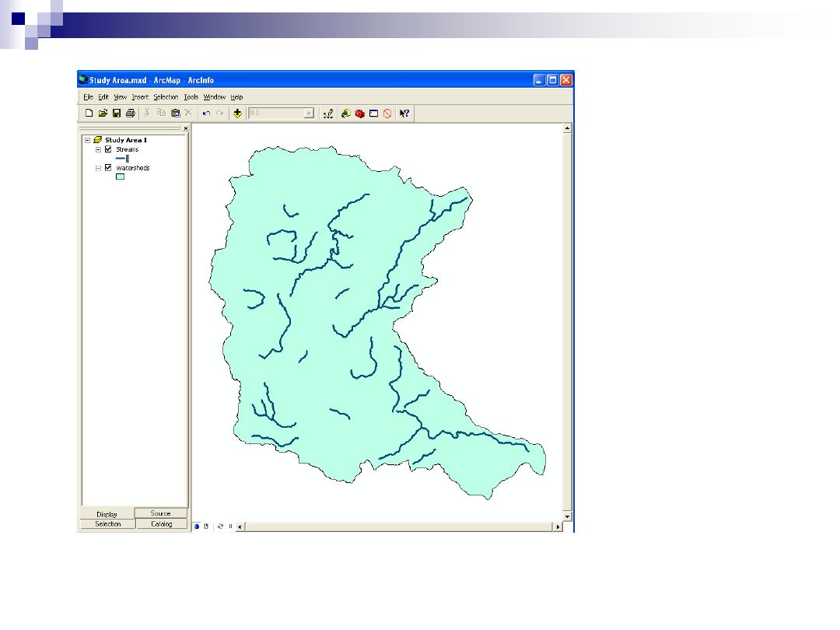Image resolution: width=840 pixels, height=630 pixels.
Task: Toggle the Streams layer checkbox
Action: tap(108, 149)
